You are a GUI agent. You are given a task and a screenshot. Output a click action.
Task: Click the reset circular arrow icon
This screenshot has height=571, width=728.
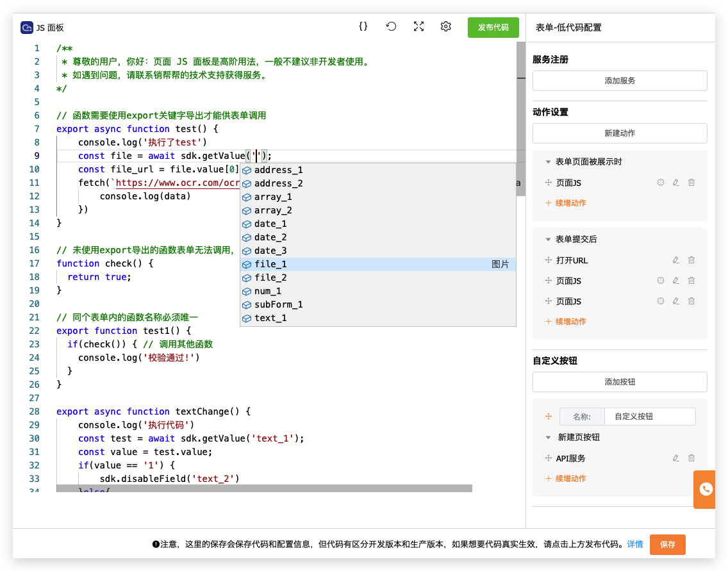(x=391, y=26)
